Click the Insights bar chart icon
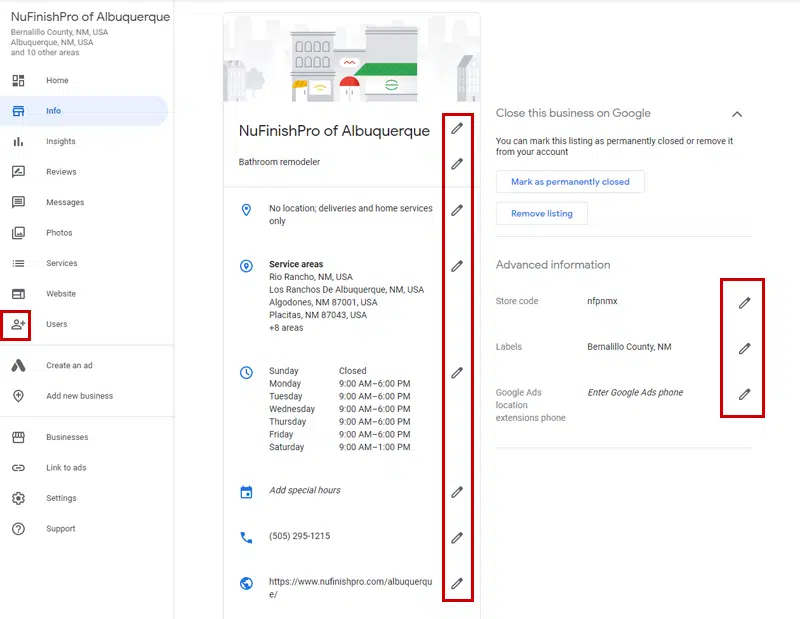Screen dimensions: 800x619 pos(18,141)
